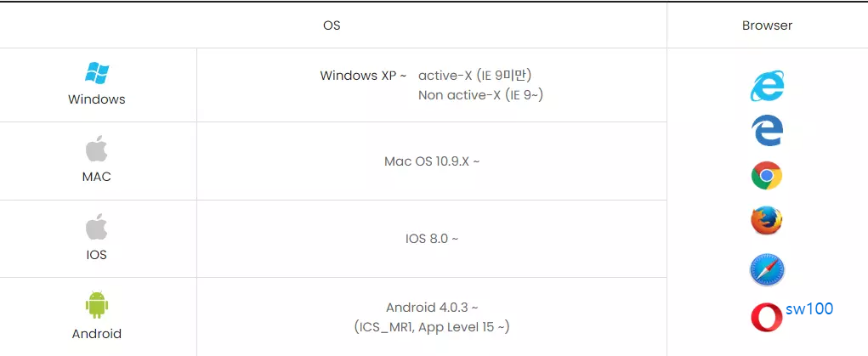Click the Windows logo icon

tap(96, 73)
